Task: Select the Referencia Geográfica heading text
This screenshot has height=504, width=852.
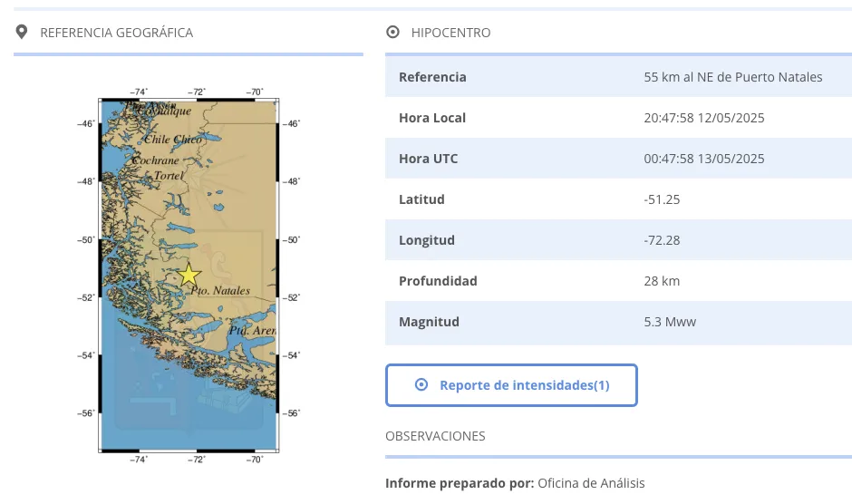Action: click(116, 33)
